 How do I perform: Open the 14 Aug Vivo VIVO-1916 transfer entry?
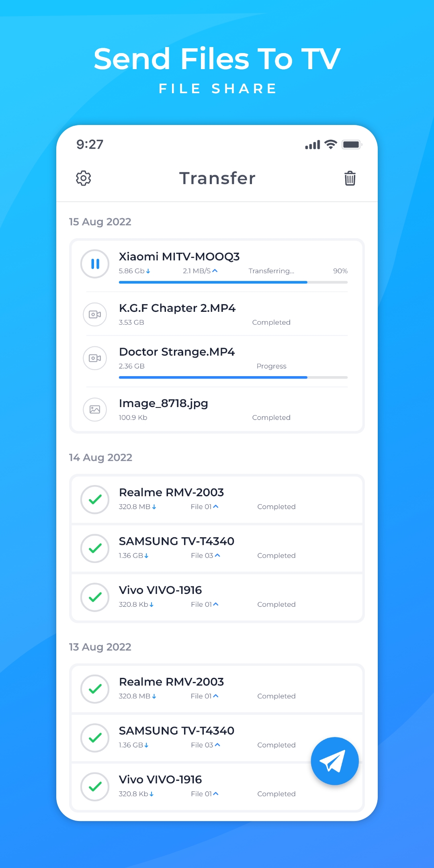tap(217, 597)
